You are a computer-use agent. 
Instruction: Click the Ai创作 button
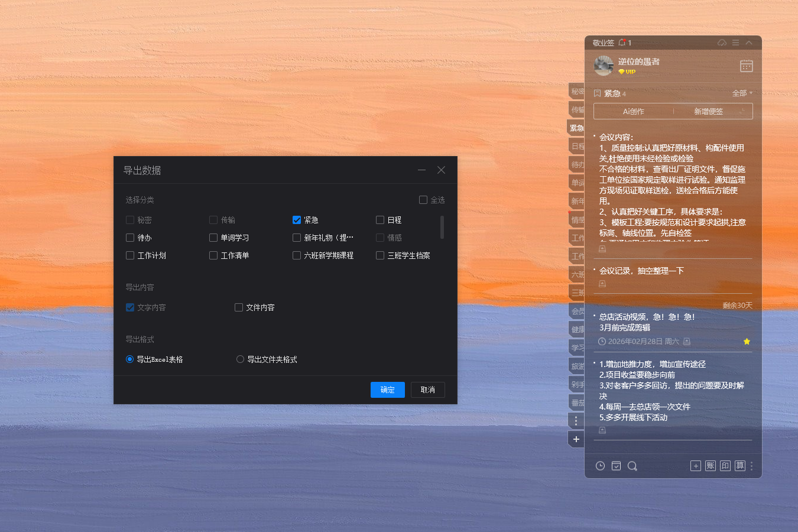[x=632, y=111]
